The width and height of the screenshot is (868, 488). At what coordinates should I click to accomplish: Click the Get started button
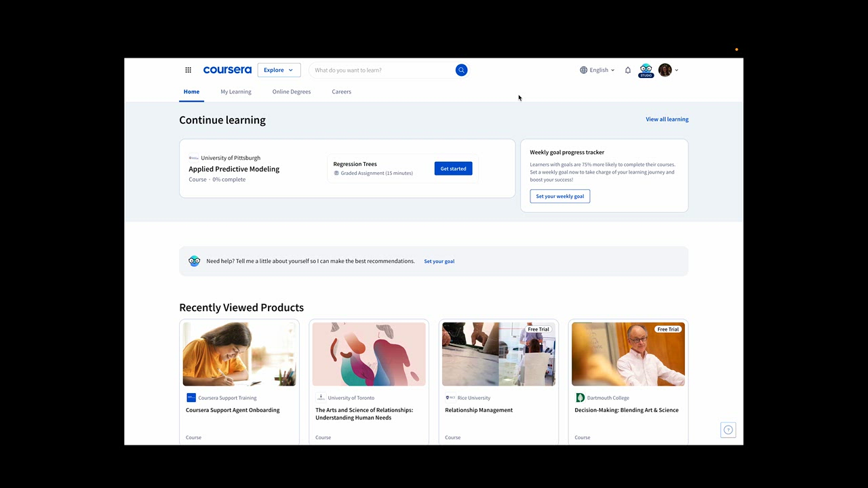[x=453, y=169]
